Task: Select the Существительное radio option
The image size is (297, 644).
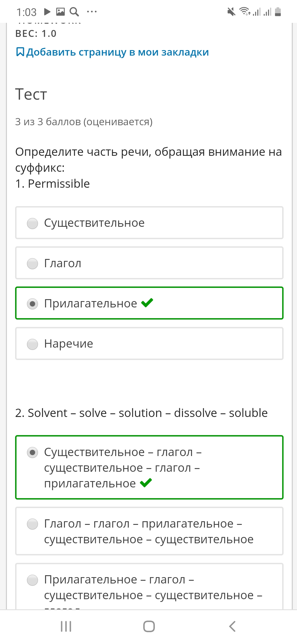Action: coord(149,223)
